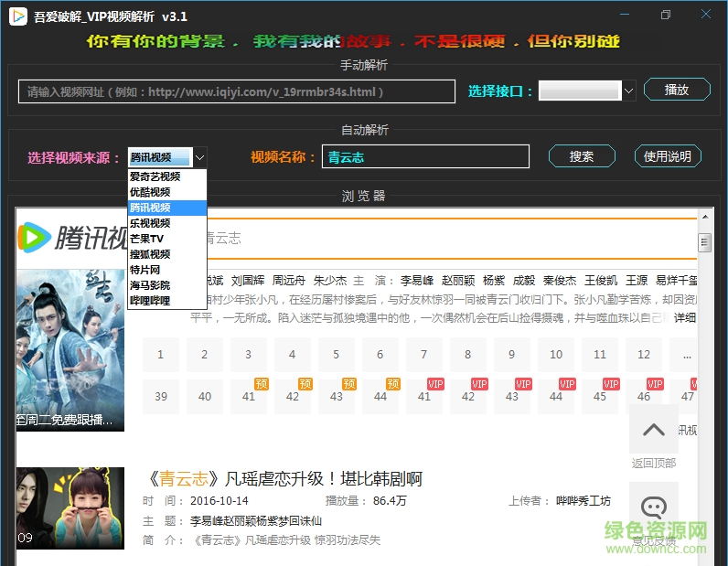
Task: Select 搜狐视频 from source list
Action: click(x=167, y=254)
